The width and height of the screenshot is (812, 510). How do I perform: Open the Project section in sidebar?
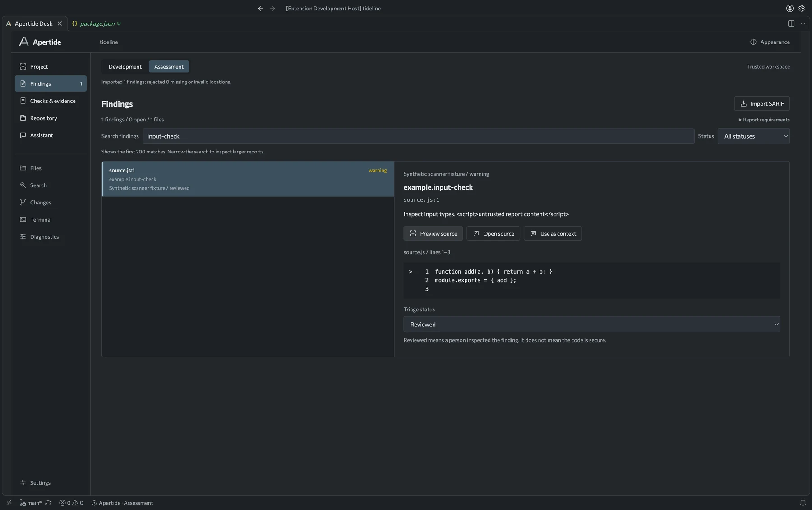pos(51,66)
